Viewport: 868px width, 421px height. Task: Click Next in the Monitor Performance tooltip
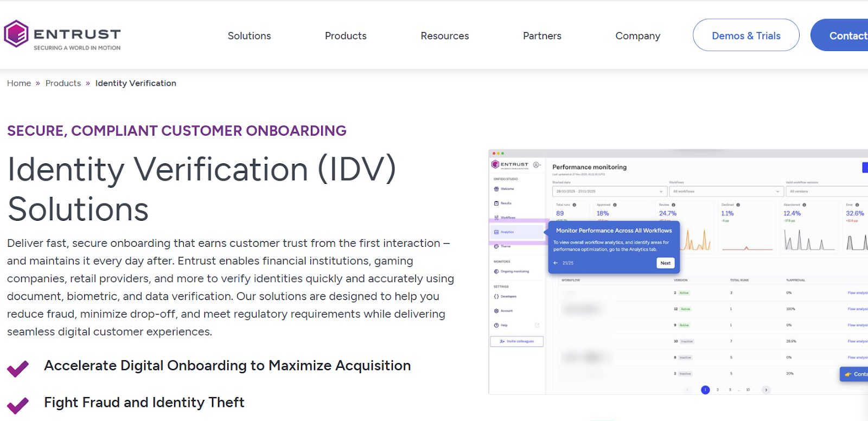point(666,263)
